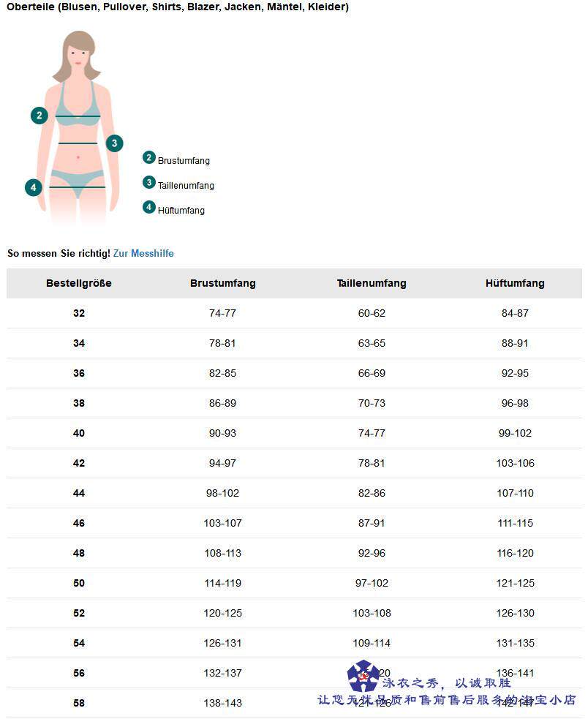Click the Oberteile heading at the top
The image size is (588, 719).
(178, 7)
